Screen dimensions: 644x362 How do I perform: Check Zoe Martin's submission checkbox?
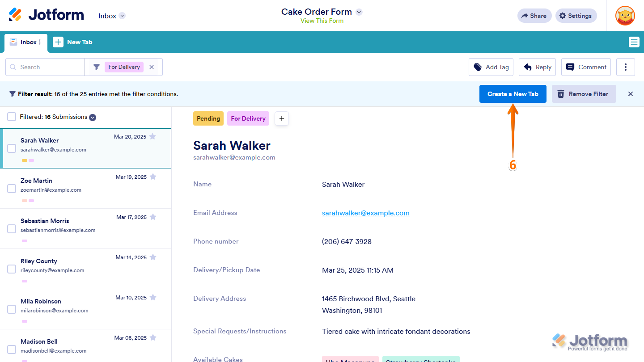[12, 188]
